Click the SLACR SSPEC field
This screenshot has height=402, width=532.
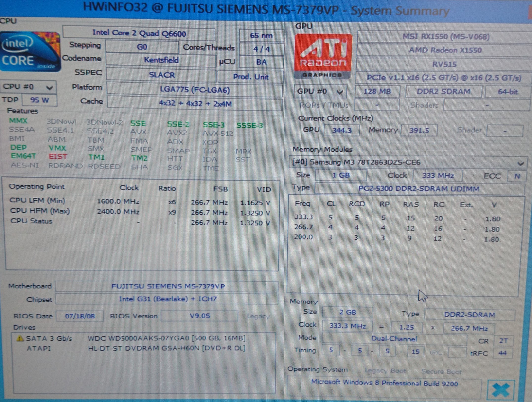tap(161, 75)
